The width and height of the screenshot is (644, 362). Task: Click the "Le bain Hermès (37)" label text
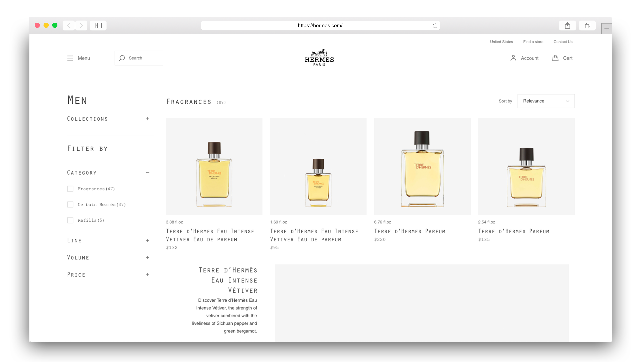click(x=102, y=204)
